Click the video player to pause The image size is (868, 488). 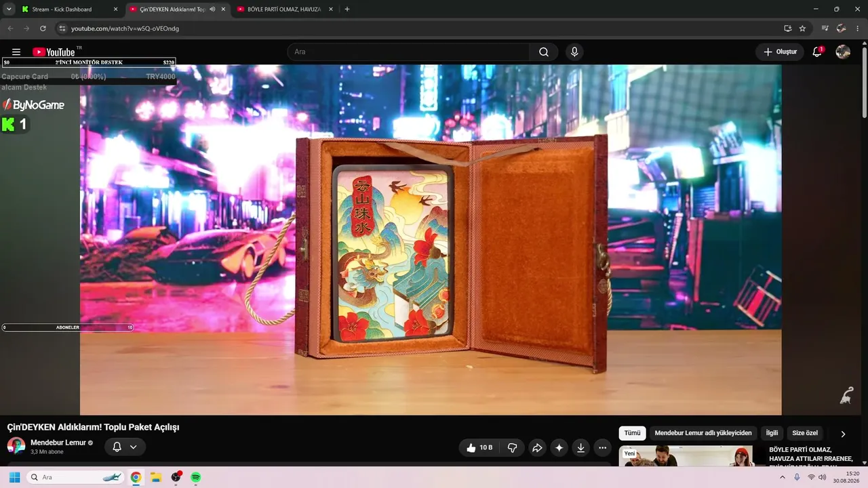[x=431, y=239]
